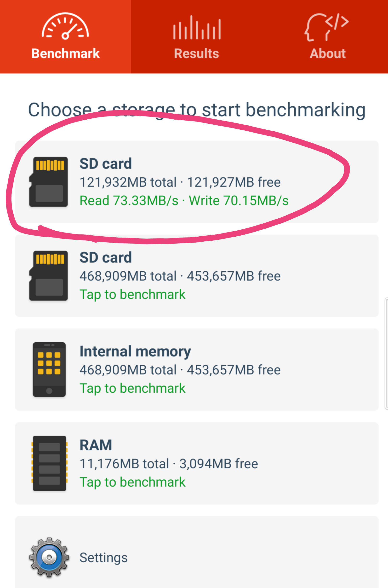388x588 pixels.
Task: Tap to benchmark RAM
Action: [x=132, y=482]
